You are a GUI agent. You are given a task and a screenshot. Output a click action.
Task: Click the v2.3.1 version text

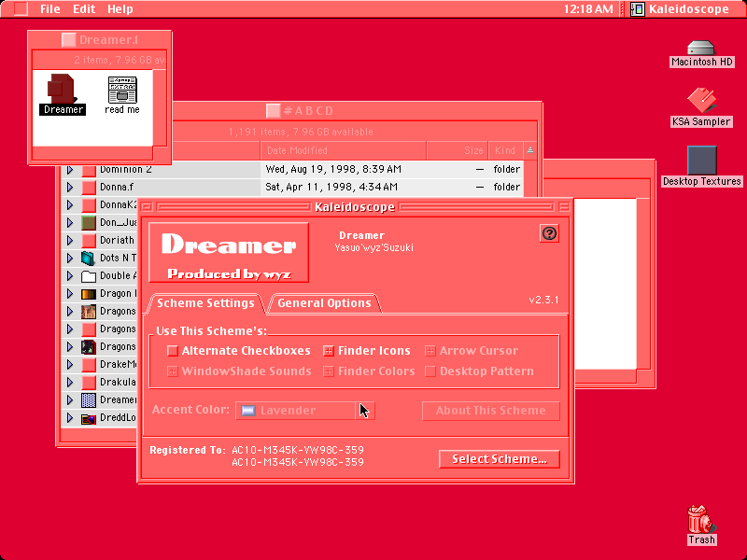(543, 300)
